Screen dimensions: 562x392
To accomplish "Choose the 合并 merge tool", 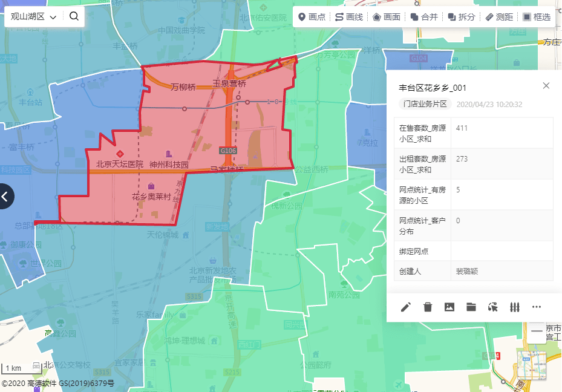I will pyautogui.click(x=424, y=17).
